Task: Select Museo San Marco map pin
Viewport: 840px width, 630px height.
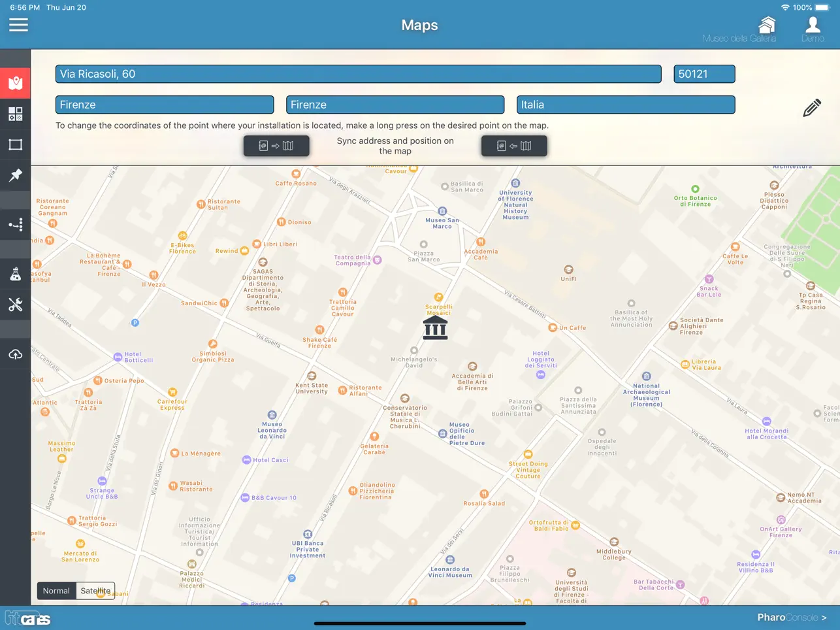Action: (x=442, y=211)
